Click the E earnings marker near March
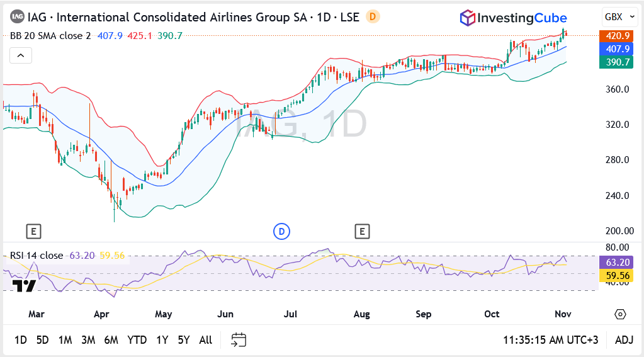This screenshot has width=644, height=357. coord(33,232)
